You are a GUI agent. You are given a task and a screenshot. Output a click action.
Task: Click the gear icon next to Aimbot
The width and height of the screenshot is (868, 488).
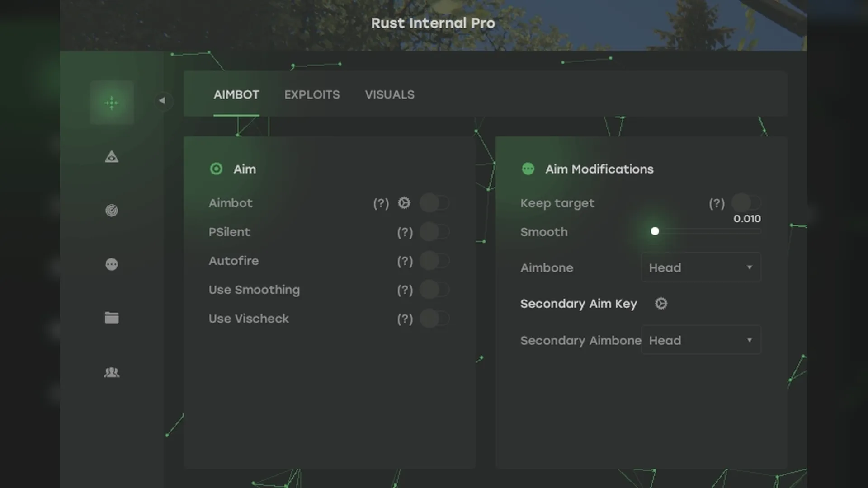pos(404,203)
